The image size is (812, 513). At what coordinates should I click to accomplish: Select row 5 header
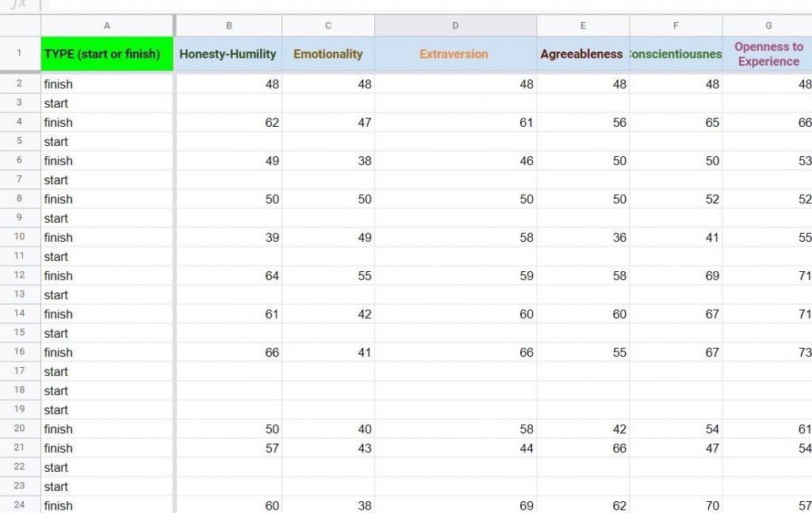point(20,141)
